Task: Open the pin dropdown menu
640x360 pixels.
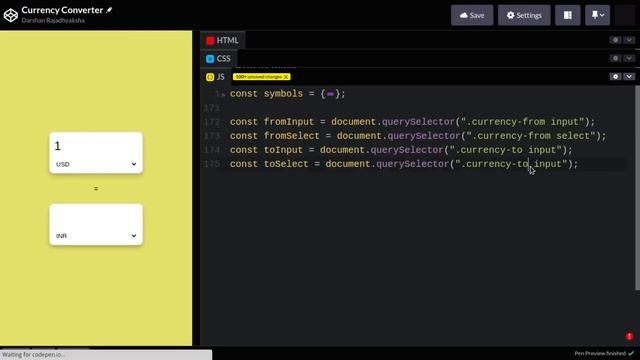Action: (x=598, y=16)
